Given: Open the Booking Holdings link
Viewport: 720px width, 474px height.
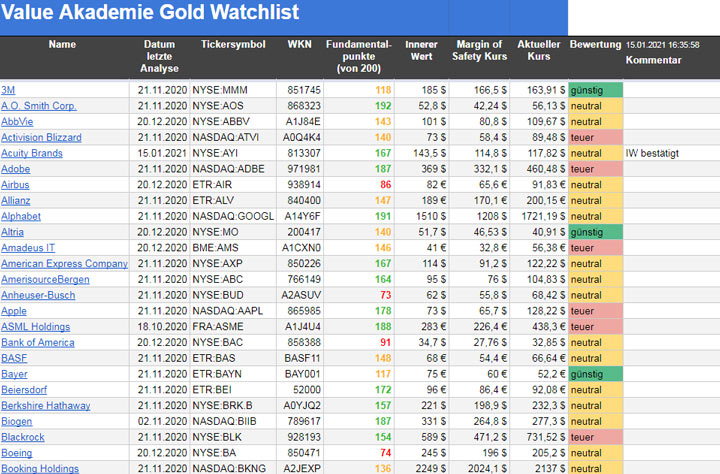Looking at the screenshot, I should tap(40, 468).
